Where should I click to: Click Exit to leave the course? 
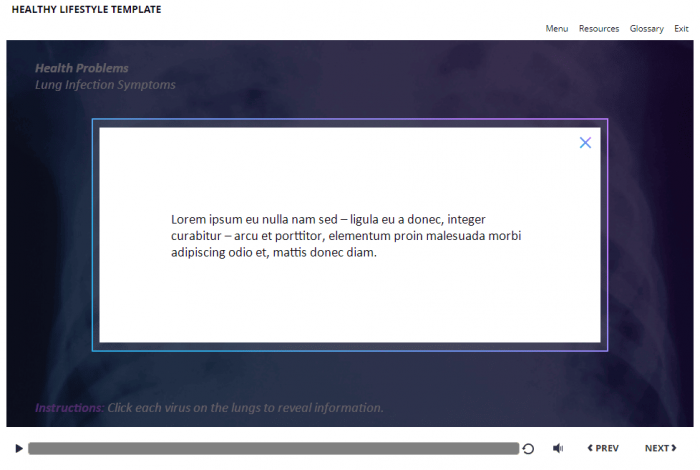pyautogui.click(x=681, y=29)
